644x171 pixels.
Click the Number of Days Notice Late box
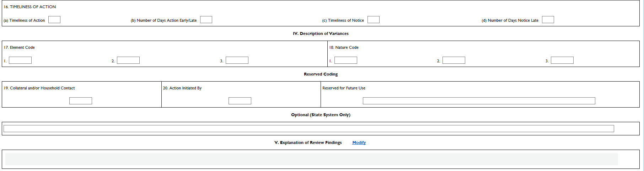(548, 20)
